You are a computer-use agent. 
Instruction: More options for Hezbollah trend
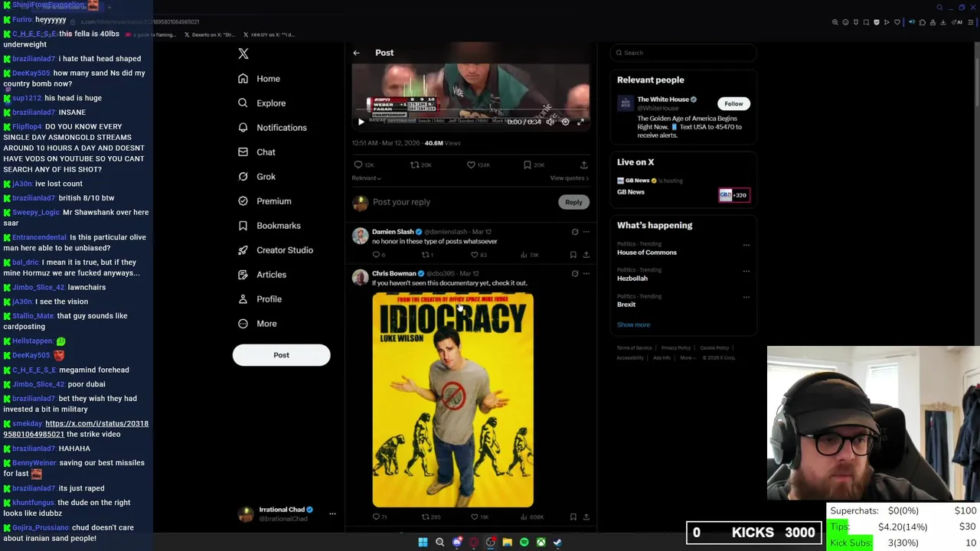click(x=746, y=272)
